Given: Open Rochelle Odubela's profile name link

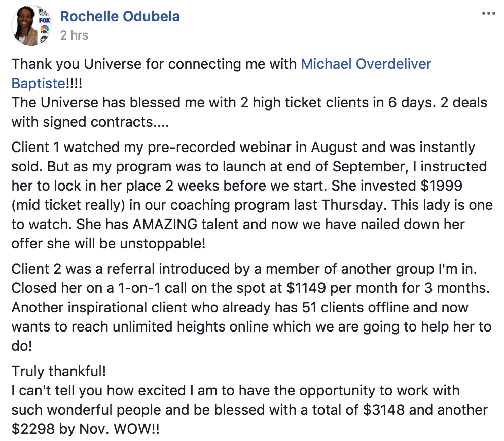Looking at the screenshot, I should (x=120, y=17).
